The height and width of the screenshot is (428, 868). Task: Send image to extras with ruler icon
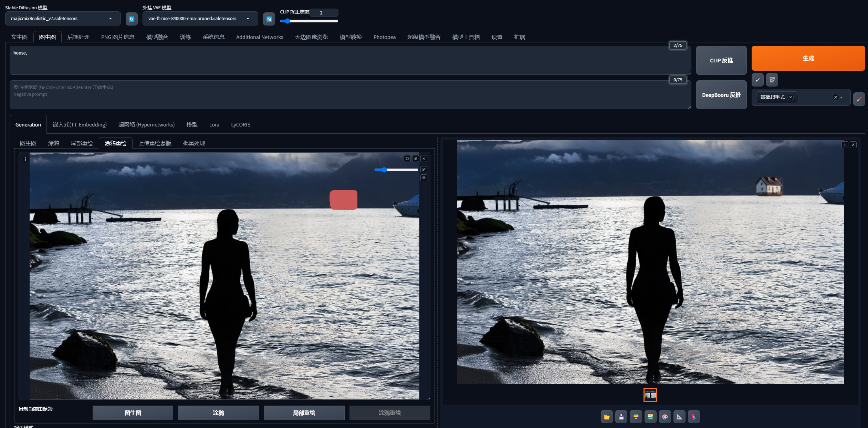(x=679, y=417)
